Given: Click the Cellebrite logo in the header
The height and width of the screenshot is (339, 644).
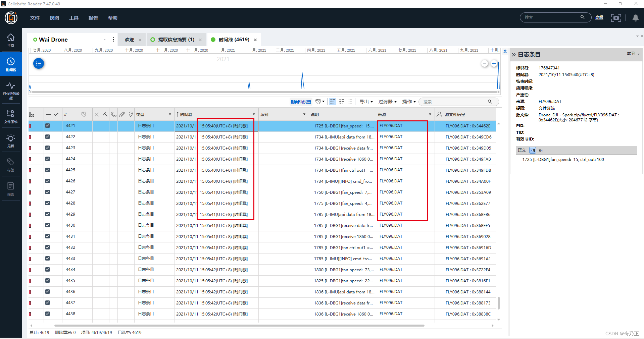Looking at the screenshot, I should [x=11, y=18].
